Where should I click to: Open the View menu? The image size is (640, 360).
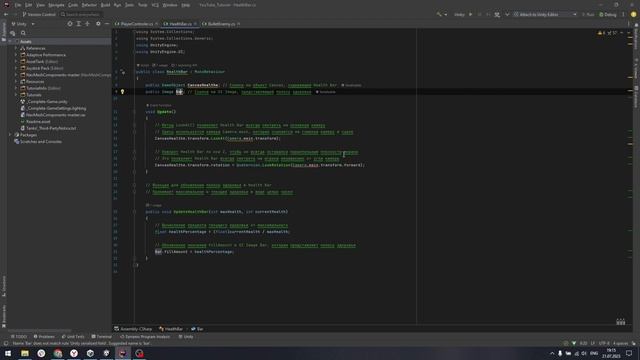pyautogui.click(x=40, y=5)
